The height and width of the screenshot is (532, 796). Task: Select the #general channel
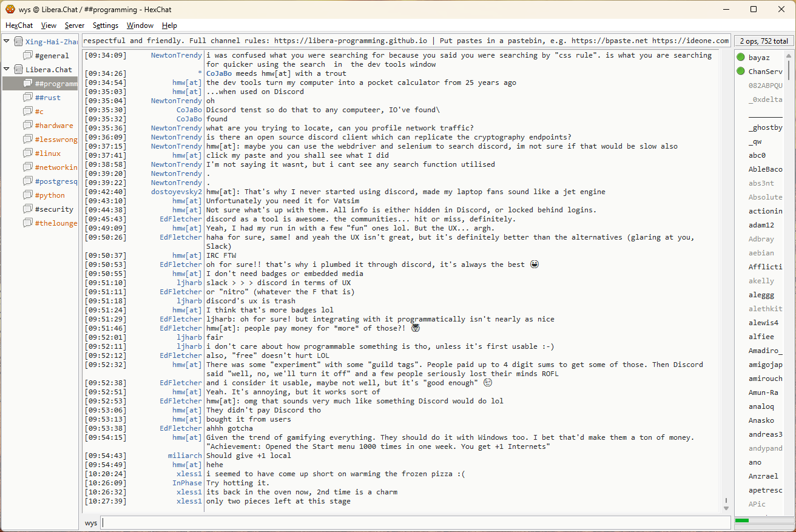click(x=52, y=56)
